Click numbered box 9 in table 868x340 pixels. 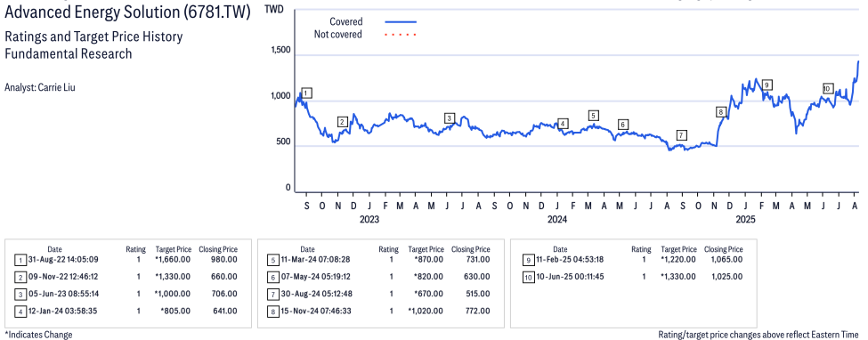click(x=528, y=259)
